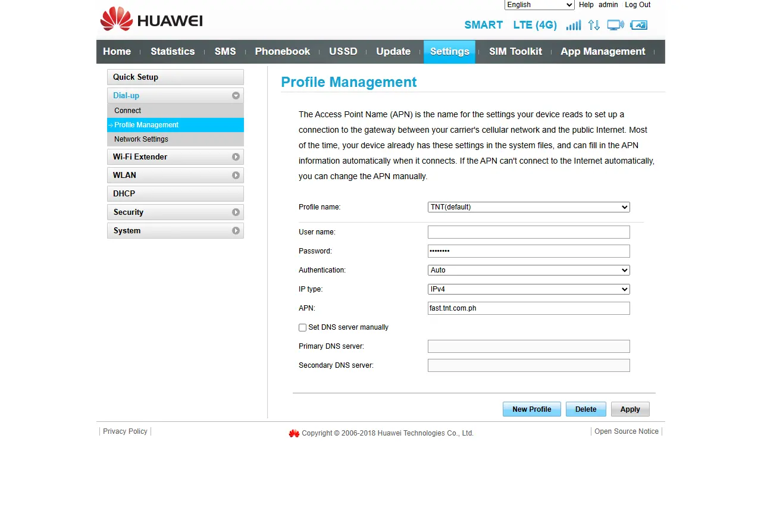761x532 pixels.
Task: Expand the Wi-Fi Extender section arrow
Action: coord(236,157)
